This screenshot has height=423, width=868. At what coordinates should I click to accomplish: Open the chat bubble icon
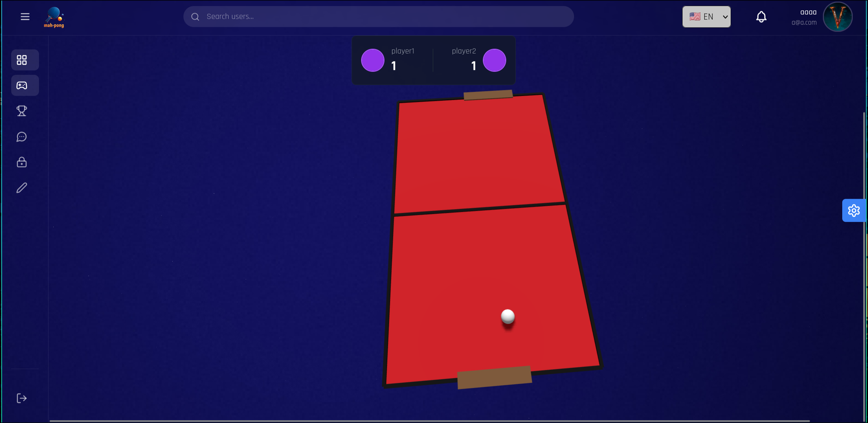pos(22,137)
